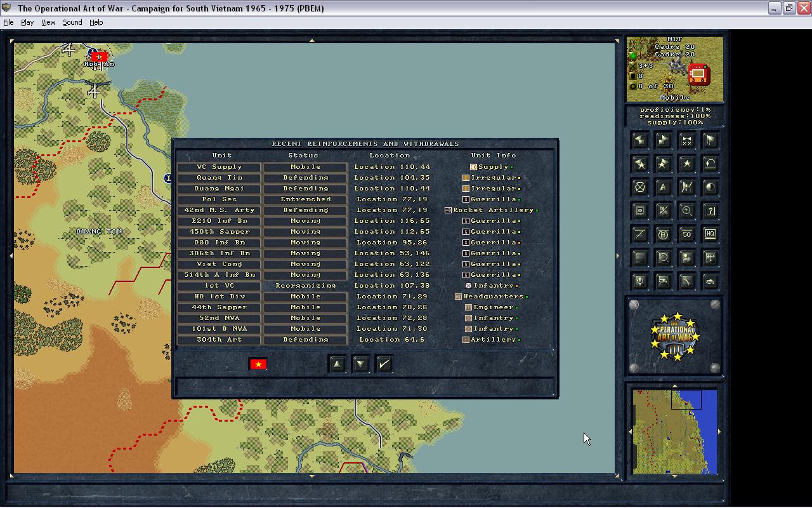Image resolution: width=812 pixels, height=508 pixels.
Task: Click the crossed circle hexagon icon
Action: [x=639, y=187]
